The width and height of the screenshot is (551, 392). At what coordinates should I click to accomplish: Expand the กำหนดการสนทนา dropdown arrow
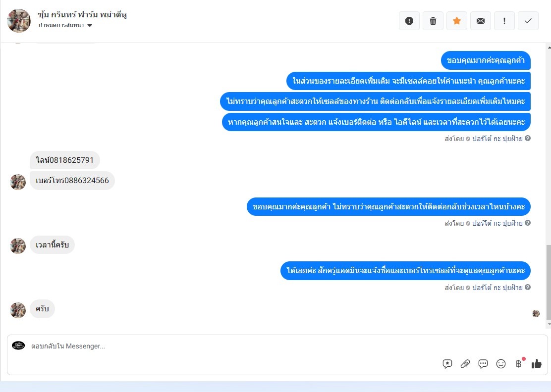tap(90, 25)
